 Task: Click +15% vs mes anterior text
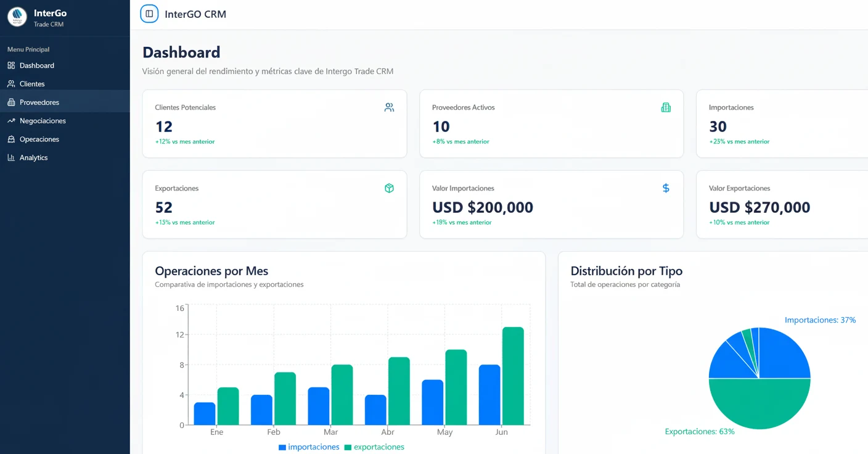pos(185,223)
